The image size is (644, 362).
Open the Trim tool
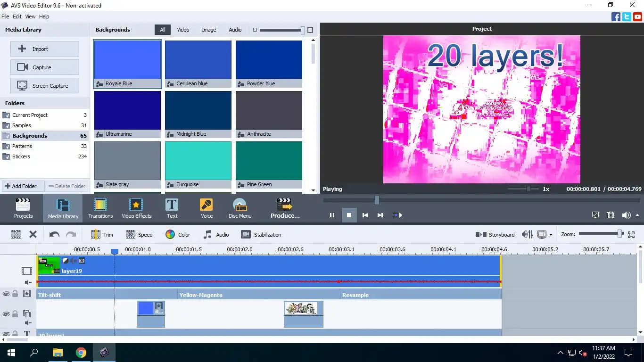click(x=102, y=234)
